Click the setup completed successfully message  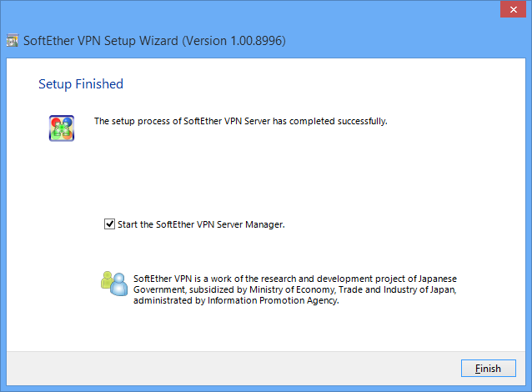coord(240,121)
